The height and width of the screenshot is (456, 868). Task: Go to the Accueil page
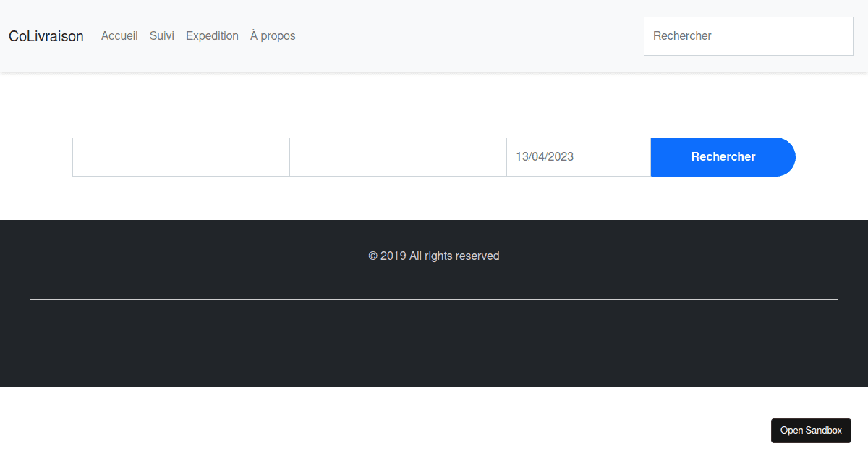pos(119,36)
